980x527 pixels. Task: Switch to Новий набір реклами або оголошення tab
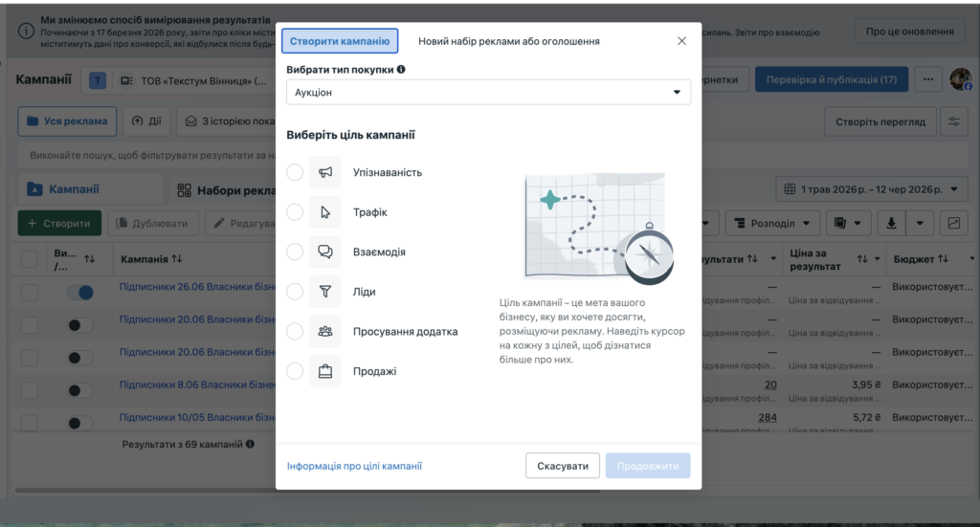coord(509,41)
